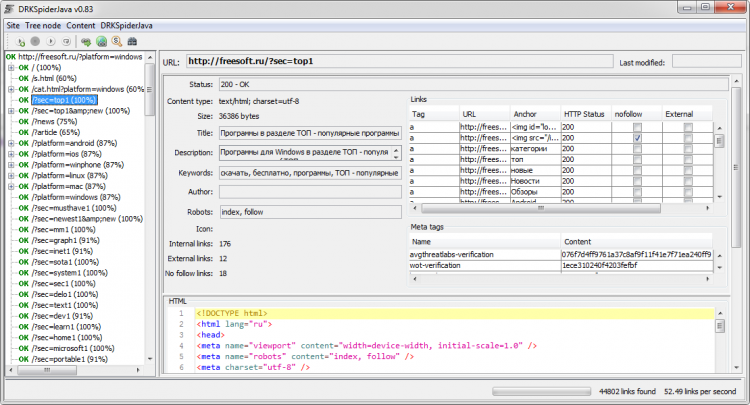
Task: Expand the "/ (100%)" tree node
Action: (11, 67)
